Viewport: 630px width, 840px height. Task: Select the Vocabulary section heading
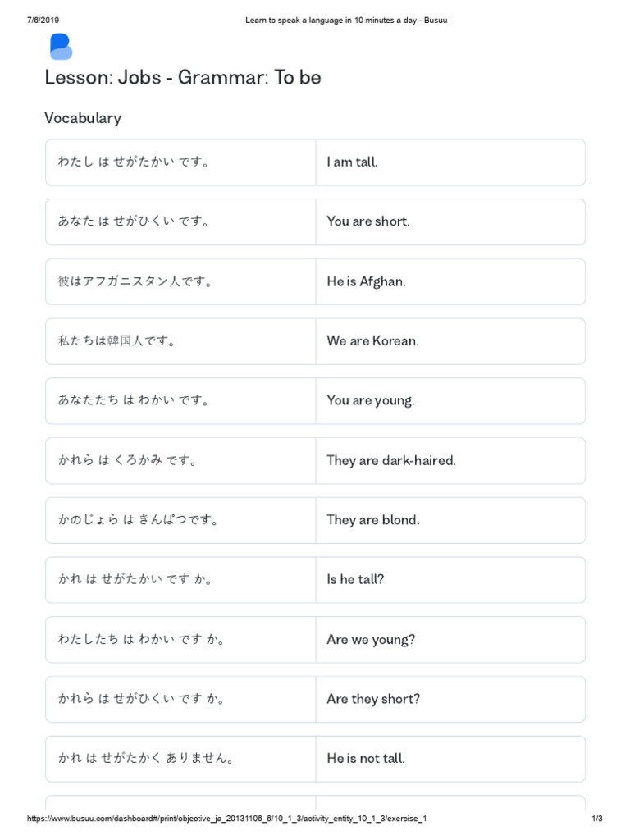coord(83,118)
